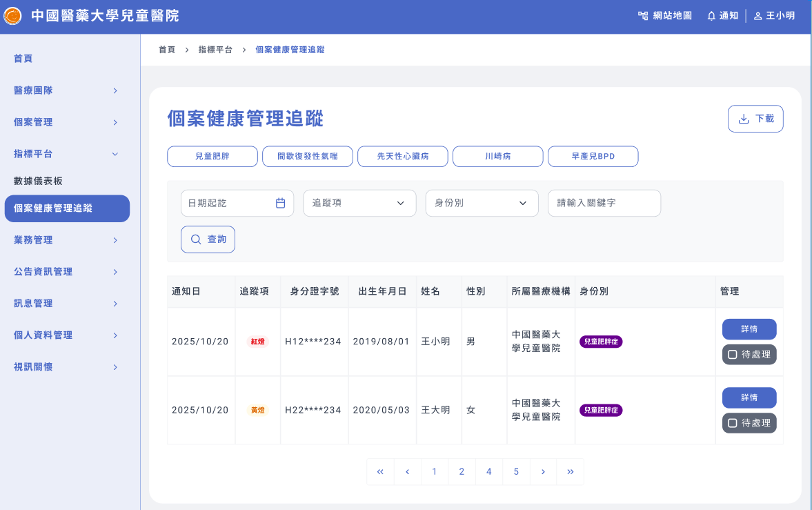
Task: Go to first page of results
Action: (380, 472)
